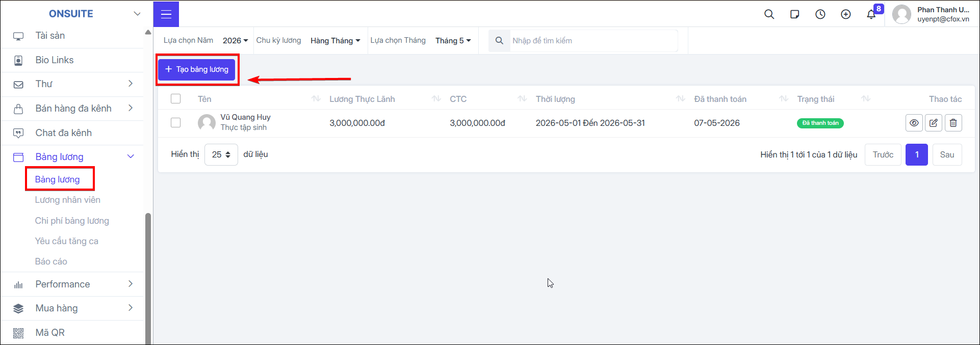Open Lương nhân viên submenu item
980x345 pixels.
pos(68,200)
